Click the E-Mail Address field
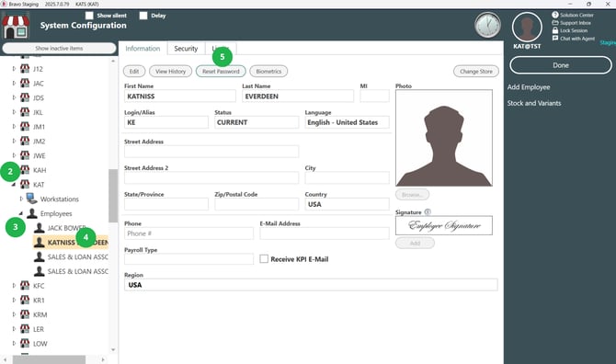The image size is (616, 364). 325,233
